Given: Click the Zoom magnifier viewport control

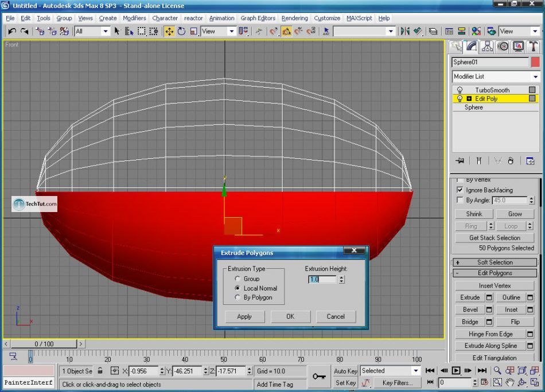Looking at the screenshot, I should pos(497,370).
